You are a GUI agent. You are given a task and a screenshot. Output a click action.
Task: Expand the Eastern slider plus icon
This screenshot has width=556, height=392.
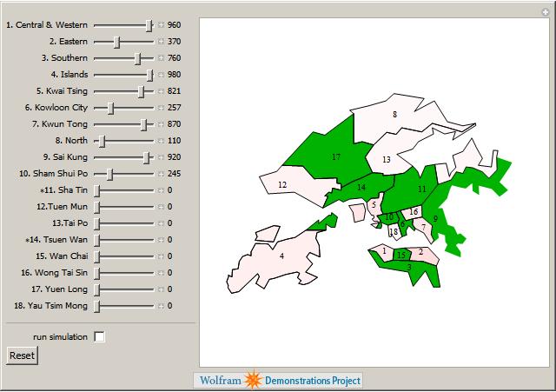(161, 42)
